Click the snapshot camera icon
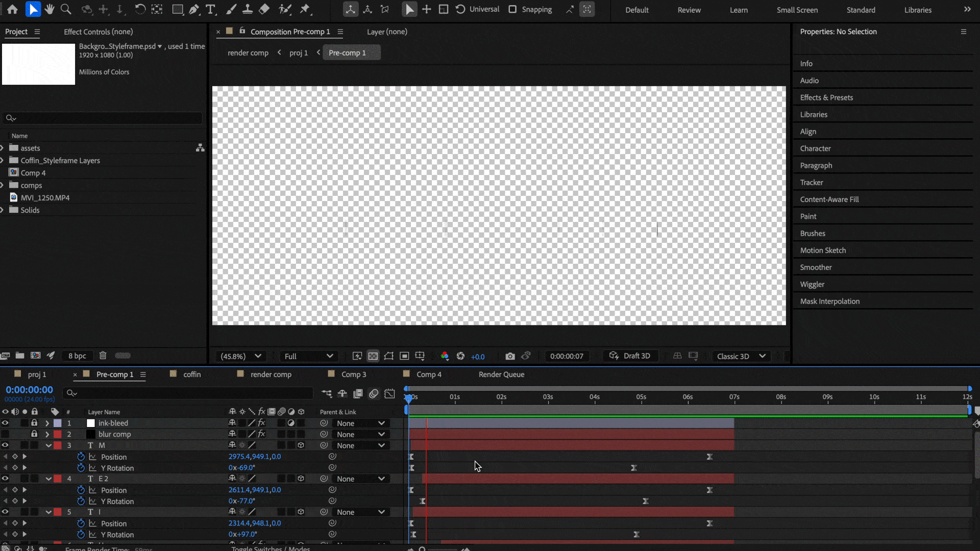This screenshot has height=551, width=980. (510, 356)
